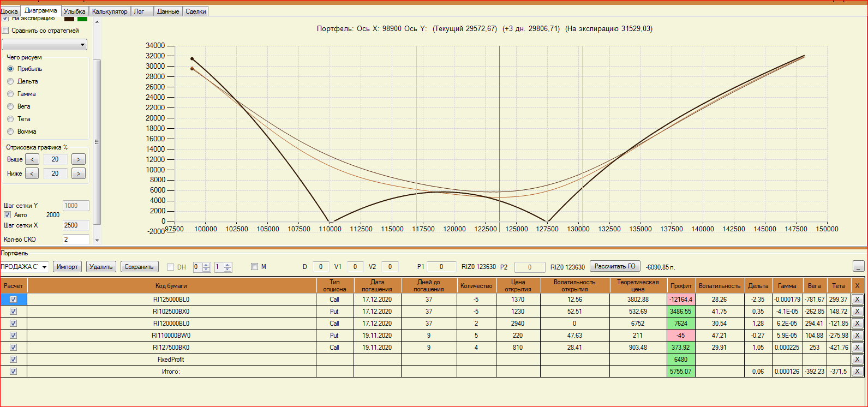Viewport: 868px width, 407px height.
Task: Open the Калькулятор tab
Action: pyautogui.click(x=110, y=11)
